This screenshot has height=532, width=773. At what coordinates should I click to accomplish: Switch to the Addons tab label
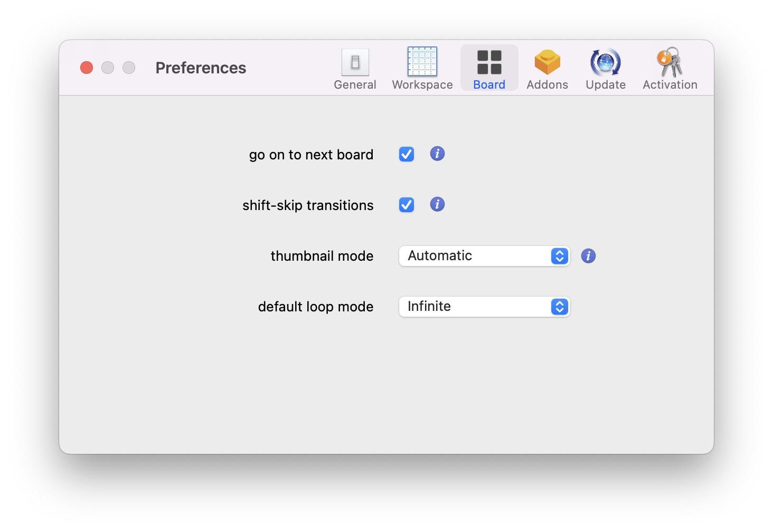point(547,85)
